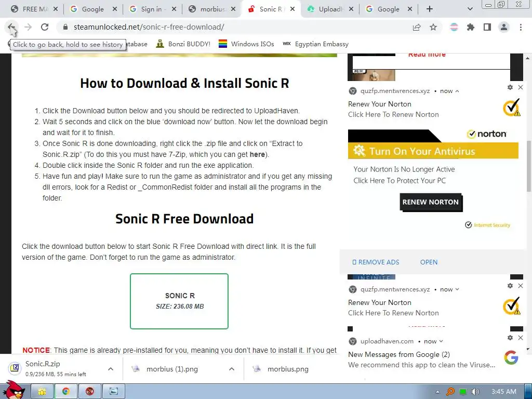Dismiss the second Norton notification

pyautogui.click(x=521, y=286)
